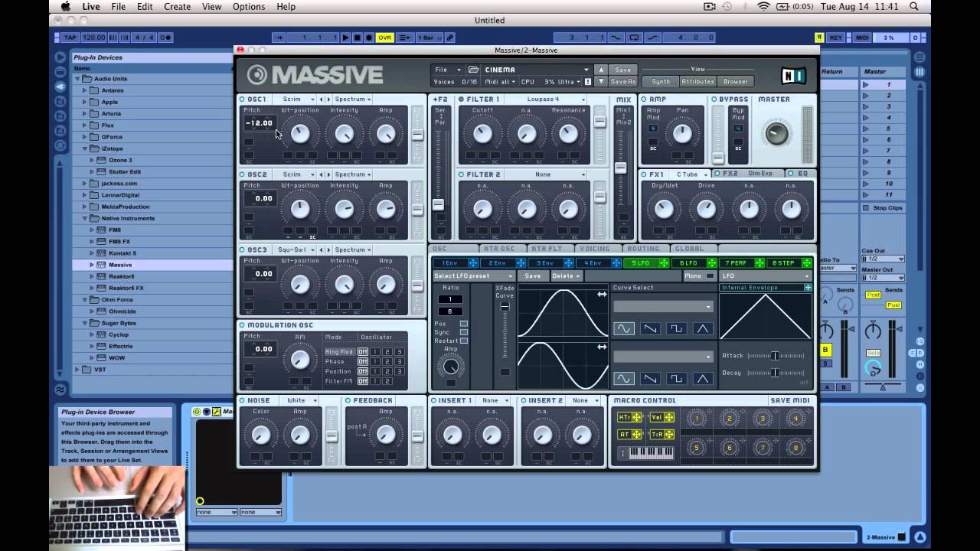Adjust the Internal Envelope Attack slider

pyautogui.click(x=776, y=356)
